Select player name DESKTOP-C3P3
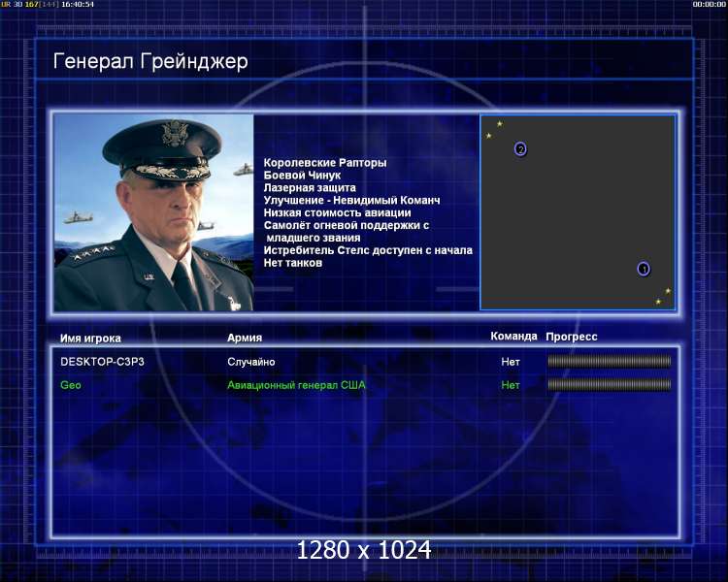Screen dimensions: 728x582 click(x=102, y=362)
